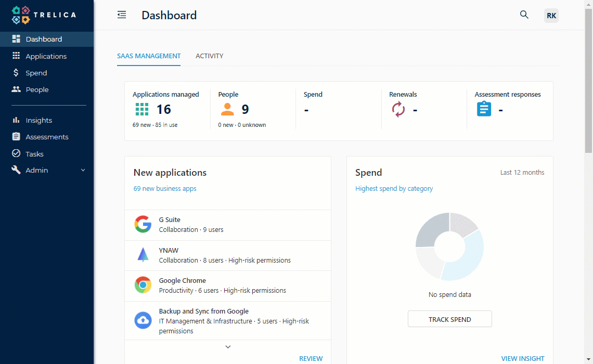
Task: Click the orange People card icon
Action: [x=227, y=109]
